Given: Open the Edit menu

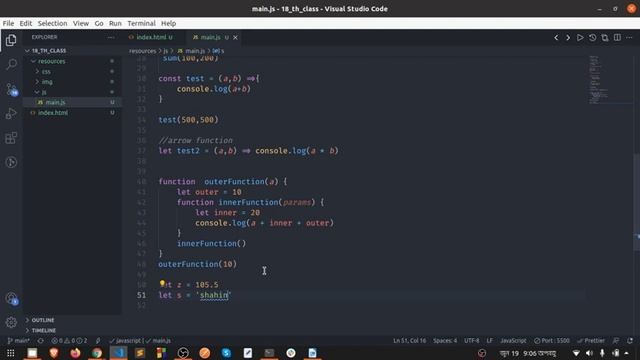Looking at the screenshot, I should [26, 23].
